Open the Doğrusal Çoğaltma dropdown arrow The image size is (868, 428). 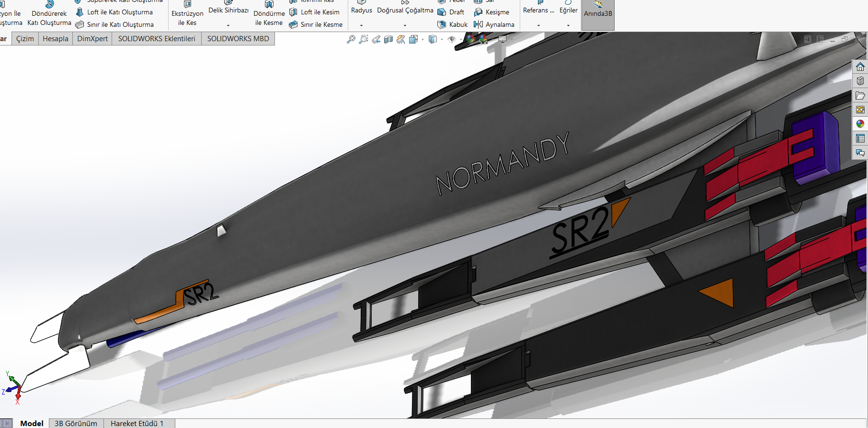pos(405,25)
